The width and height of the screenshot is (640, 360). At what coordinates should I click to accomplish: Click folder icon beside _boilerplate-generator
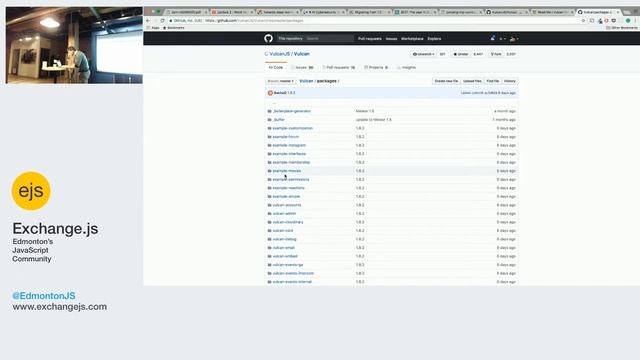pyautogui.click(x=269, y=111)
